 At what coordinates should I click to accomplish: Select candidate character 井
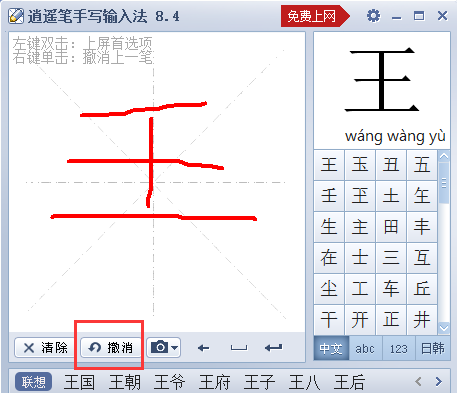click(422, 319)
